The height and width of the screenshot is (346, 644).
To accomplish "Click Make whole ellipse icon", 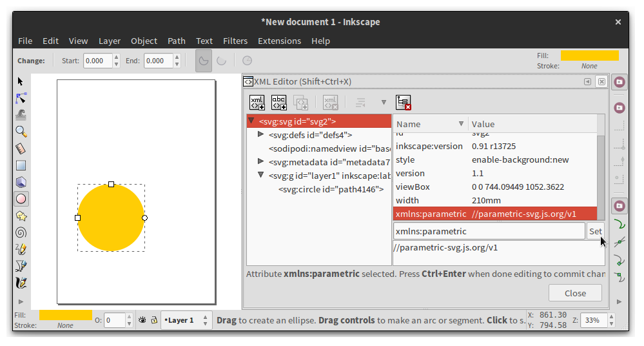I will [247, 61].
